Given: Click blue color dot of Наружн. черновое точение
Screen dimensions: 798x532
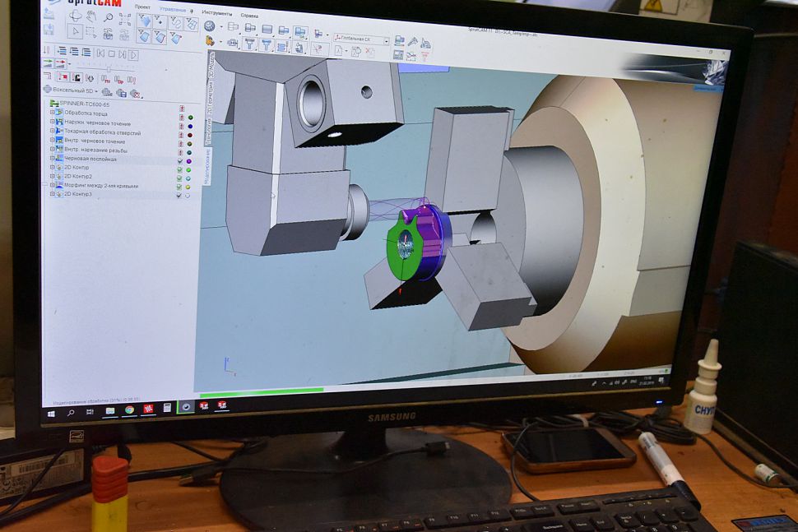Looking at the screenshot, I should point(190,126).
